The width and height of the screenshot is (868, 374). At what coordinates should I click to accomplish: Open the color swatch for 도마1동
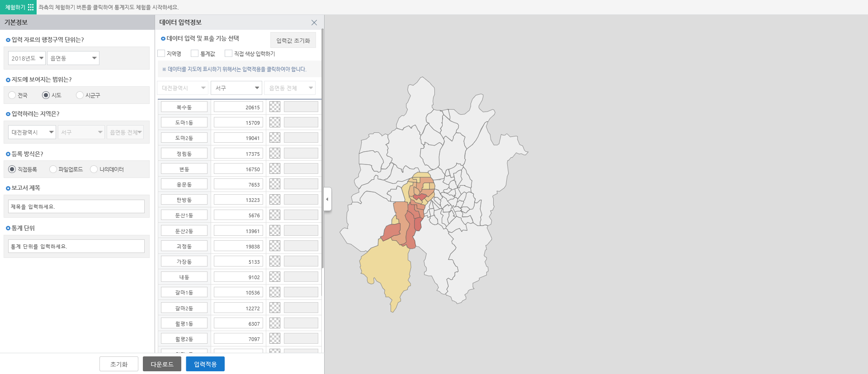pyautogui.click(x=275, y=122)
